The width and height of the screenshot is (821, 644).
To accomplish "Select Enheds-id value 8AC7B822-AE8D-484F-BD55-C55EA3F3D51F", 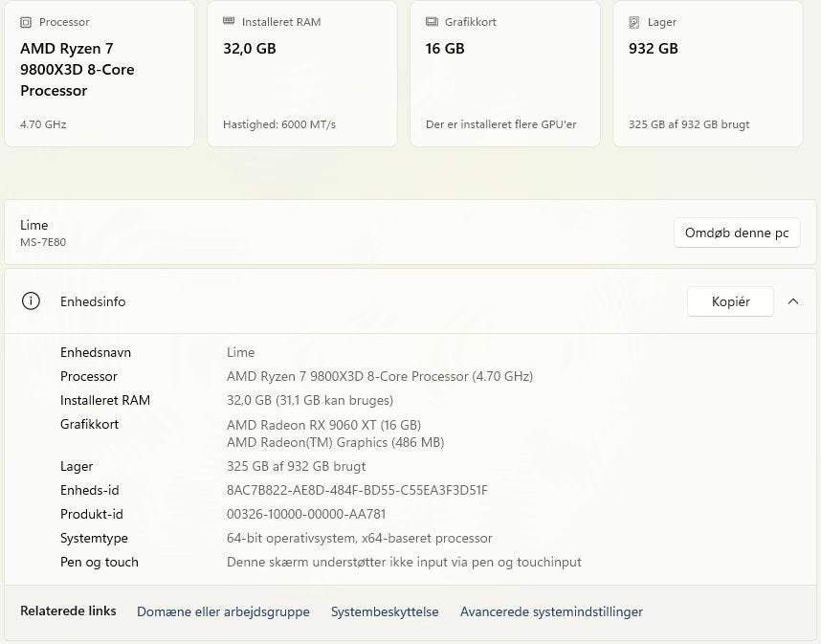I will [x=357, y=491].
